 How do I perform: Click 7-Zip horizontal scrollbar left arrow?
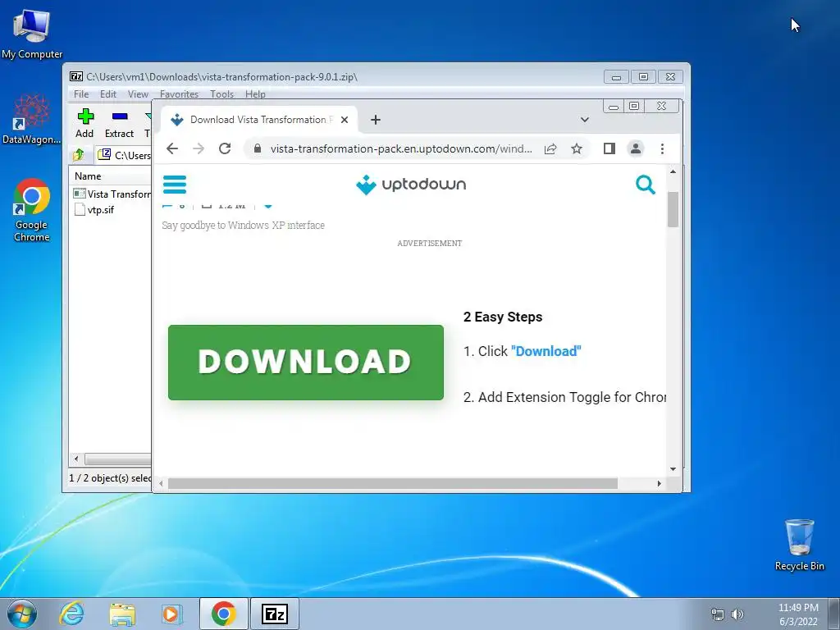[76, 459]
